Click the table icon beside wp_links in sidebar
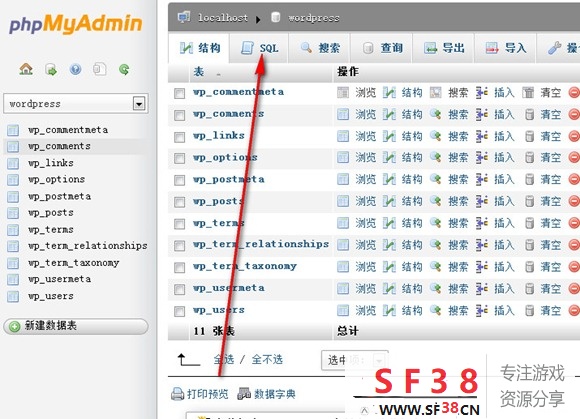 click(x=13, y=163)
